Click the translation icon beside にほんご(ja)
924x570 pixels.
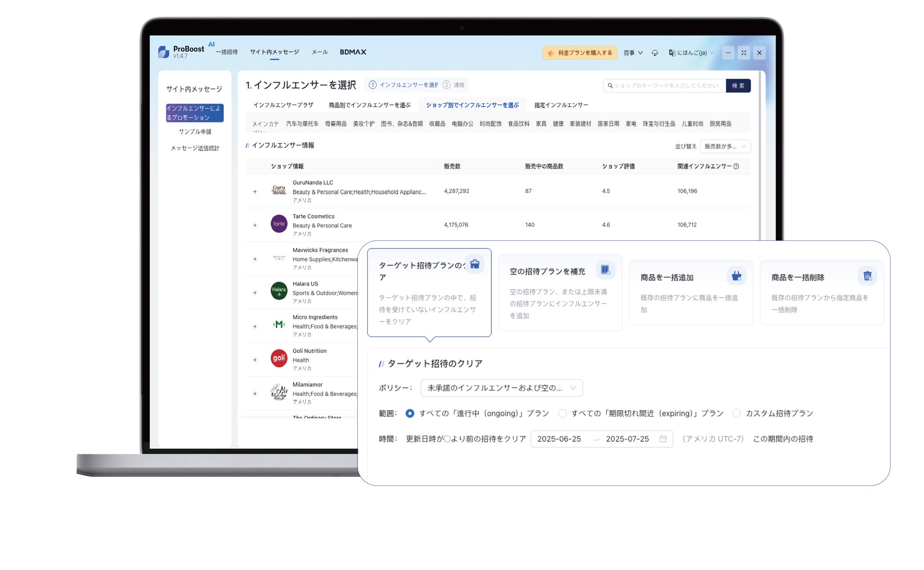coord(672,53)
